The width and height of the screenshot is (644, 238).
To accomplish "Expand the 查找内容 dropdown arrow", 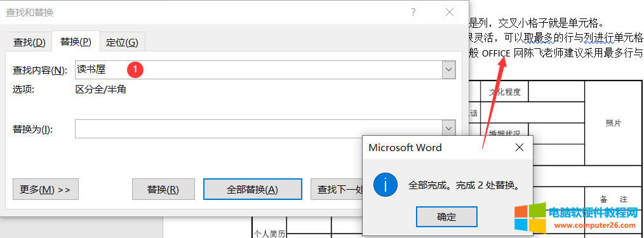I will [448, 70].
